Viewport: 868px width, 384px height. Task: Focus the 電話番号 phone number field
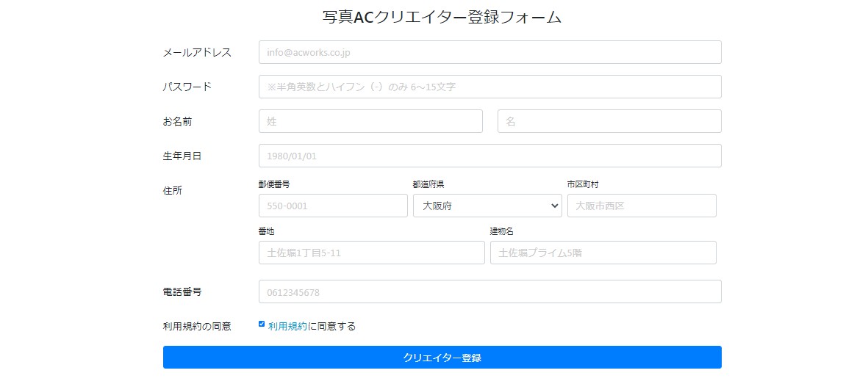(x=489, y=291)
